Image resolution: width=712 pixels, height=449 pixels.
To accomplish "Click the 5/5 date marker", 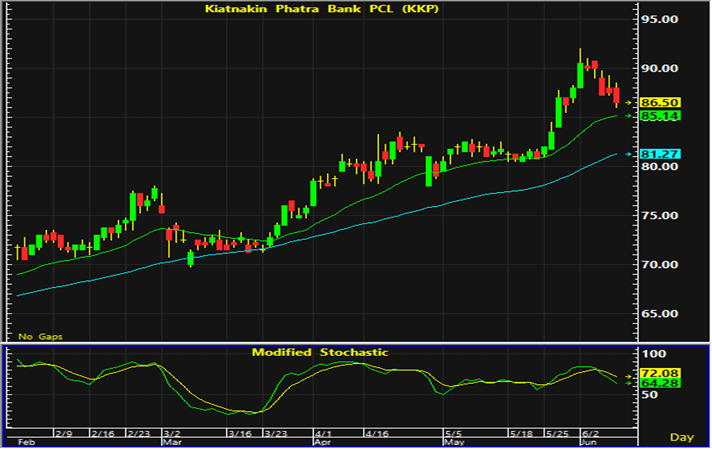I will pyautogui.click(x=454, y=434).
